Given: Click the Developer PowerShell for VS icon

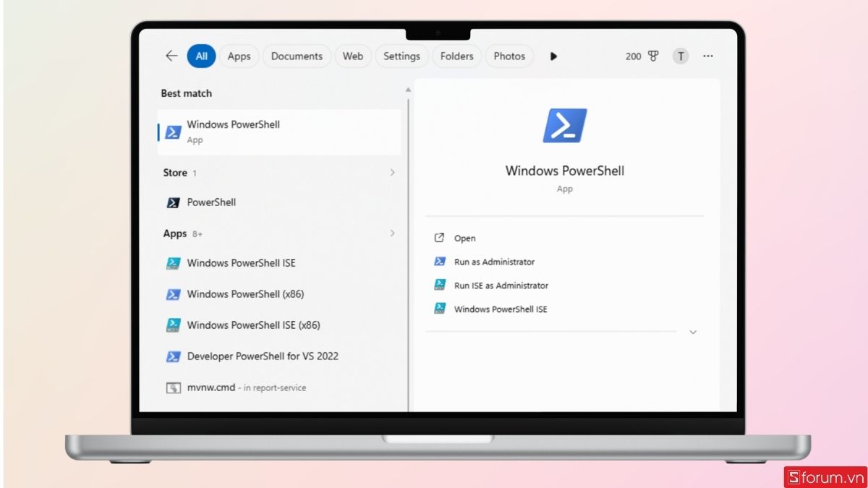Looking at the screenshot, I should (173, 356).
